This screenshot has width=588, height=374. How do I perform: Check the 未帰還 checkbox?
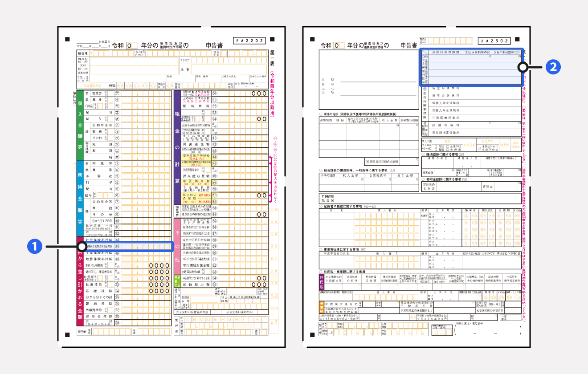pyautogui.click(x=448, y=150)
